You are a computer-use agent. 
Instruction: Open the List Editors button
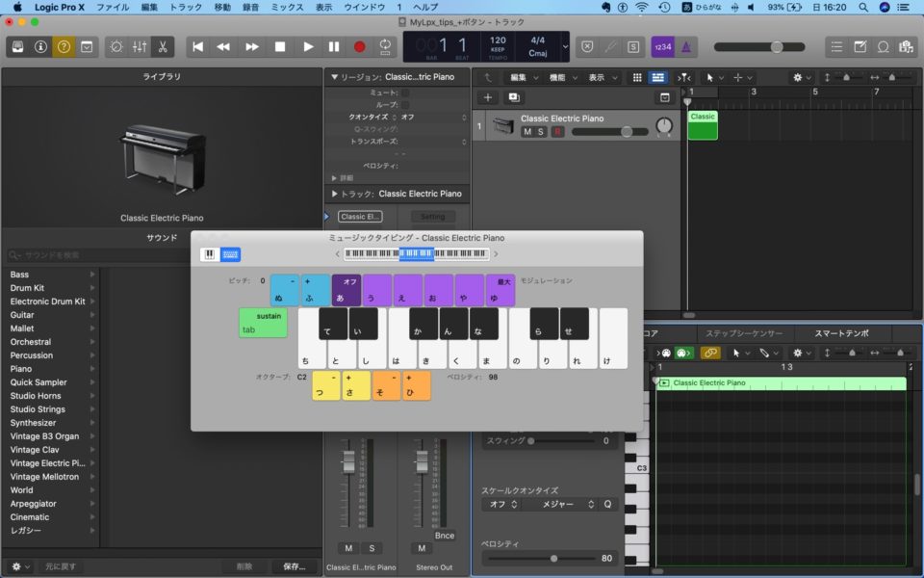click(836, 46)
